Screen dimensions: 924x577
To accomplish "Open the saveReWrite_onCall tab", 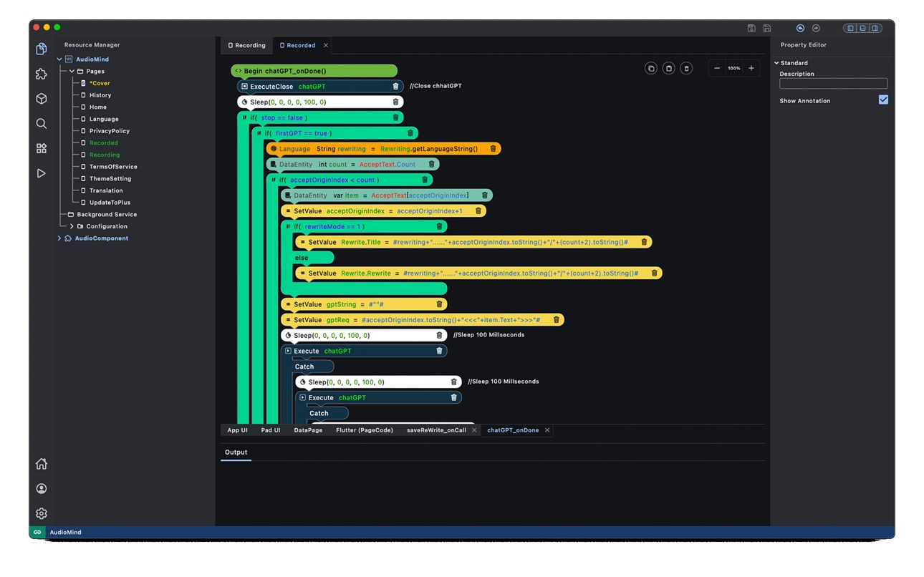I will [436, 430].
